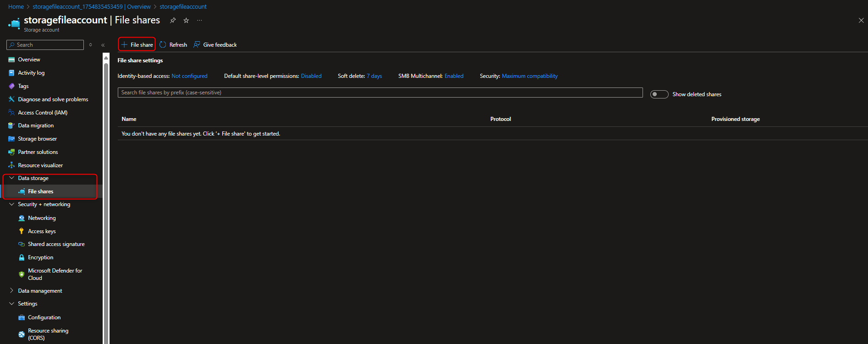
Task: Click the Networking icon
Action: point(22,218)
